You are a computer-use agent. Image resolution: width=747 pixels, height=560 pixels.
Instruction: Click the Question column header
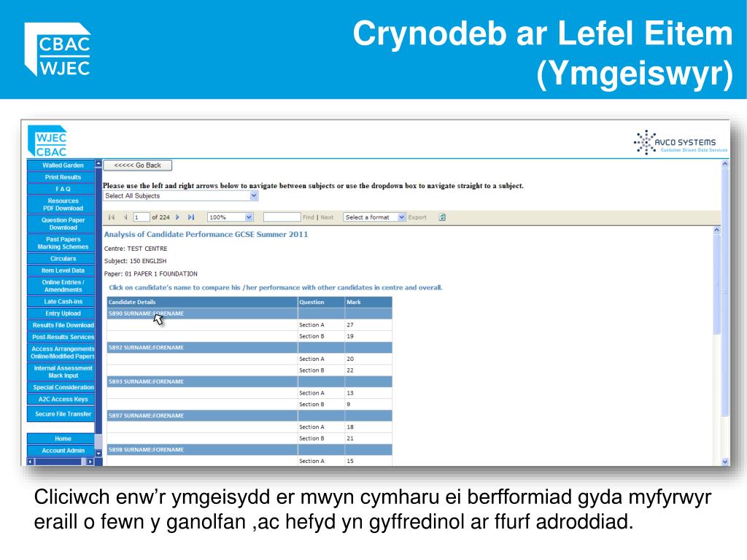tap(321, 302)
